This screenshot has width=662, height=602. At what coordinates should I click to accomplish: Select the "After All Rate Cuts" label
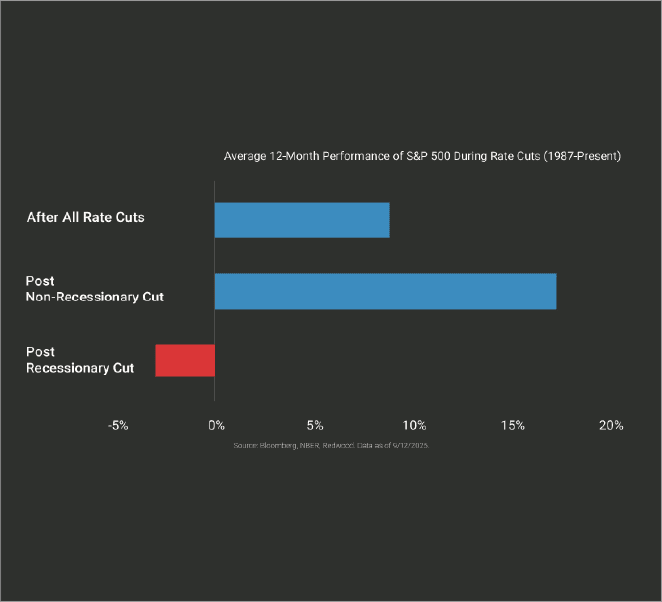pos(86,217)
